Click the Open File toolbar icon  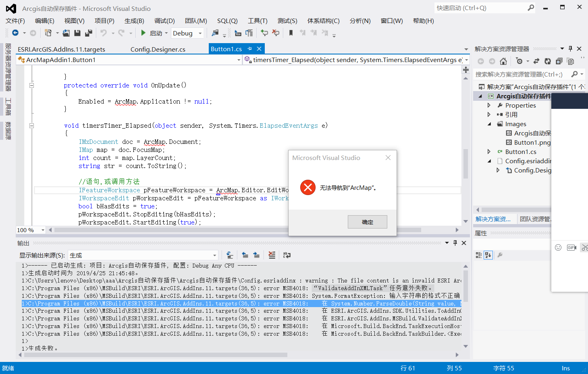coord(66,33)
